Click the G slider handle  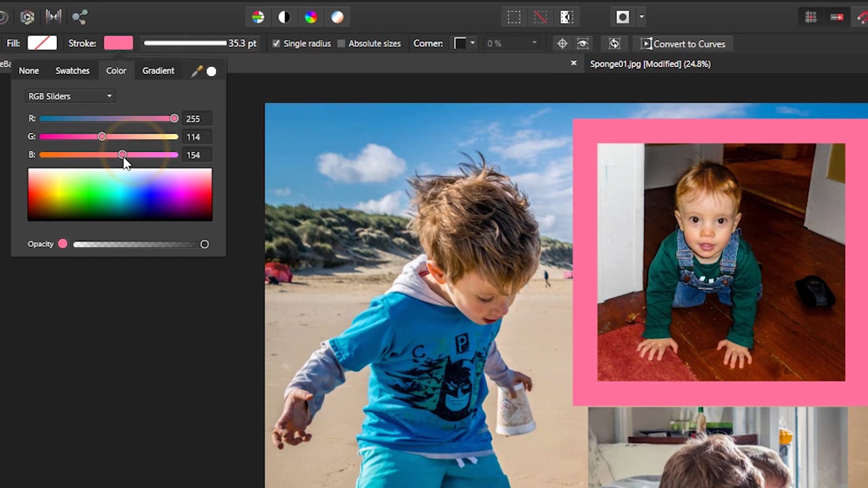(102, 137)
